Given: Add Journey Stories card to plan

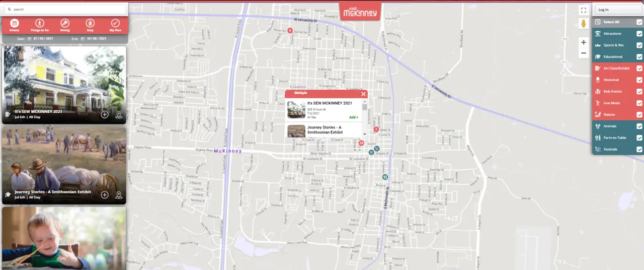Looking at the screenshot, I should [x=105, y=194].
